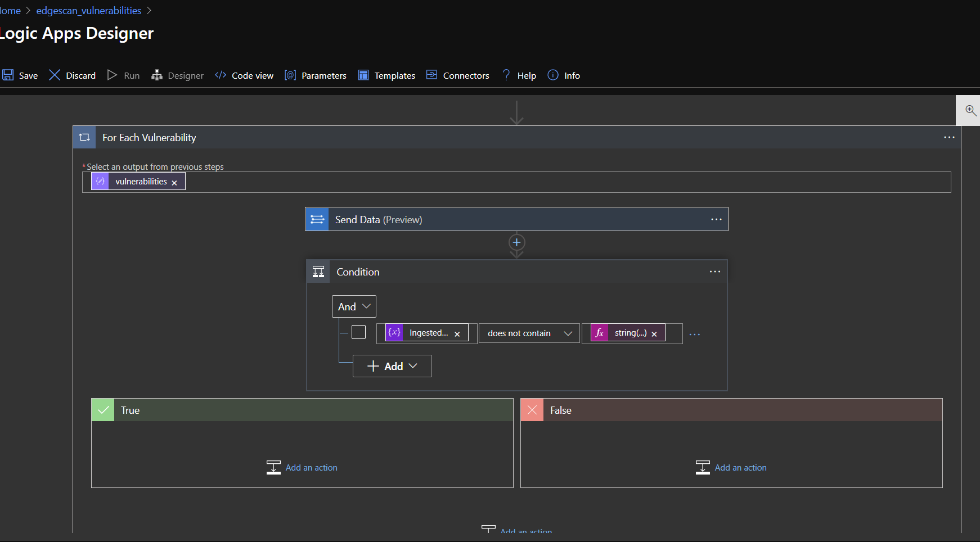Screen dimensions: 980x542
Task: Click the vulnerabilities output input field
Action: click(516, 182)
